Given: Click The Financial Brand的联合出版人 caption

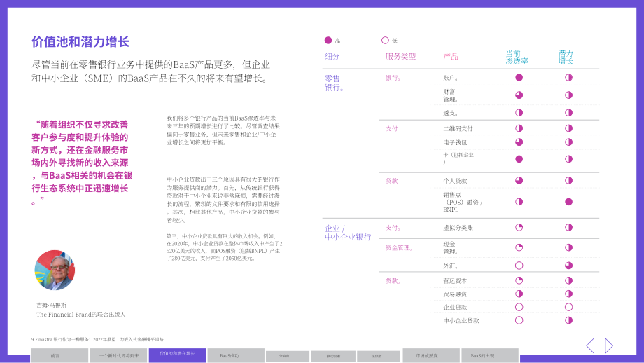Looking at the screenshot, I should pos(81,315).
